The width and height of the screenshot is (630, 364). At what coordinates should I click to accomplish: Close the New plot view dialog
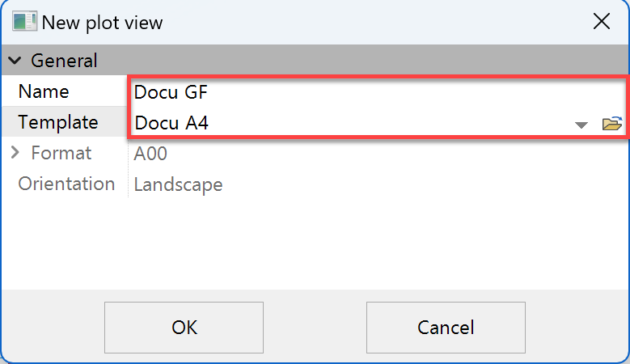tap(602, 22)
